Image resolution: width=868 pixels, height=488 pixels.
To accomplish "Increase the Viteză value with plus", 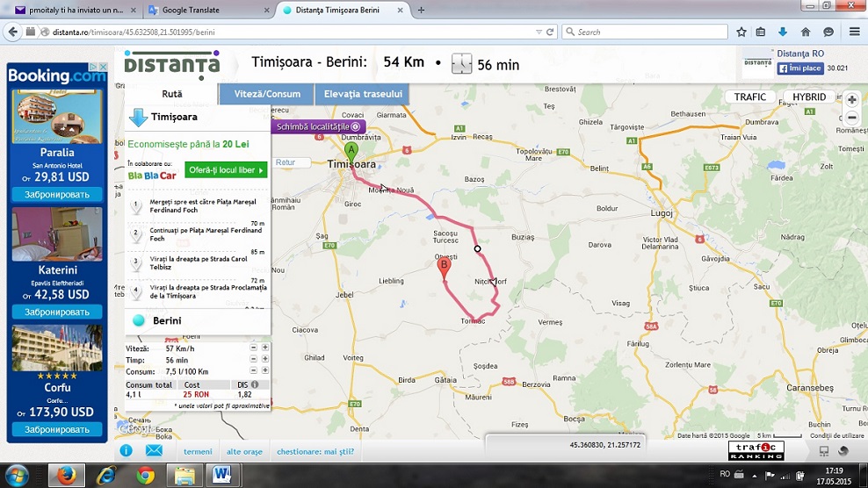I will [x=265, y=348].
